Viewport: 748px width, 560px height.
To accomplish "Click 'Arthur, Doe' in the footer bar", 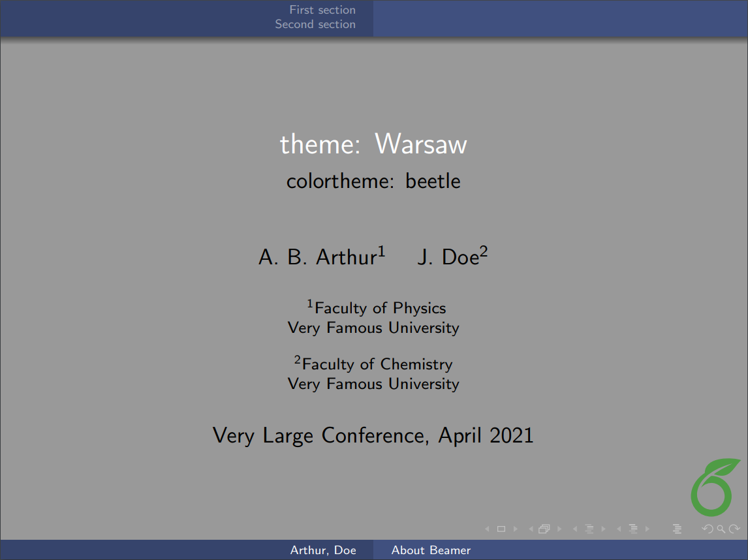I will (324, 550).
